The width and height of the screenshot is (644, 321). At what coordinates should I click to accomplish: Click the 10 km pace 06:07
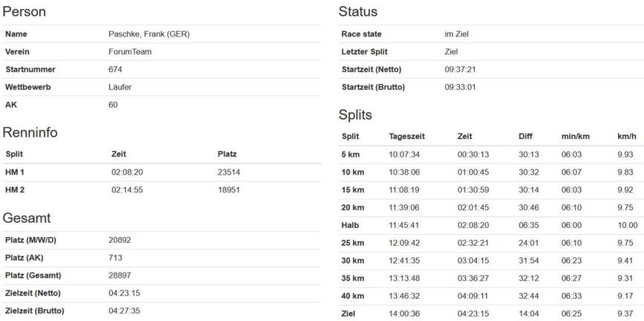[571, 172]
